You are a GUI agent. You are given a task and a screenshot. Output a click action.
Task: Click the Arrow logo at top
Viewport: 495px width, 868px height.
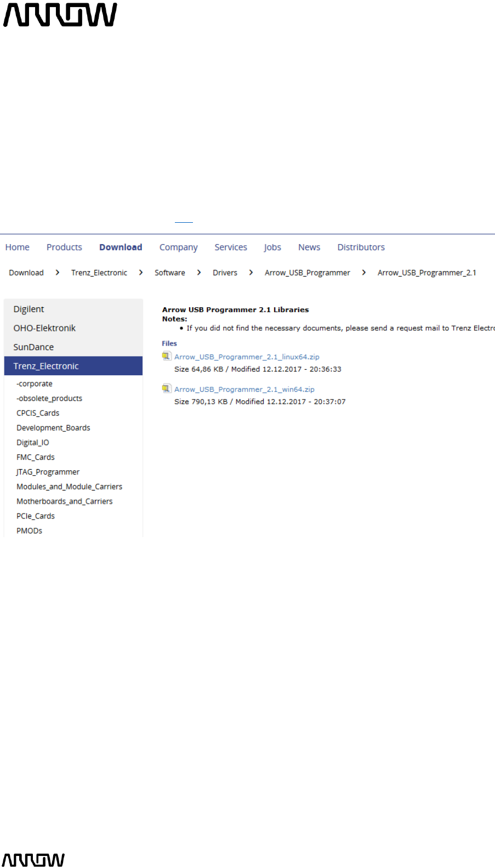[x=60, y=14]
